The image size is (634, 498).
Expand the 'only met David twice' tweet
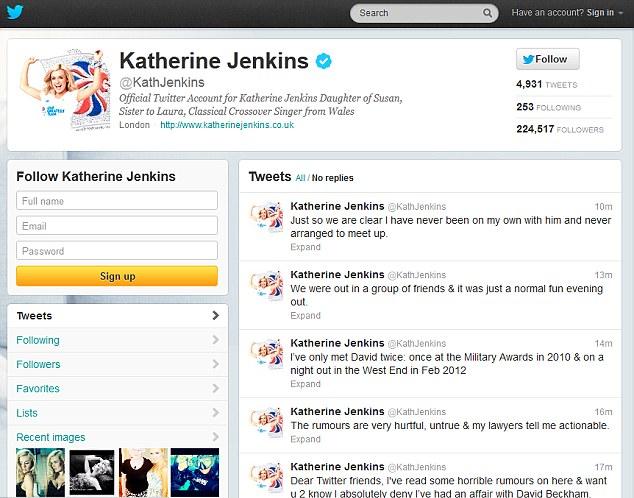305,384
